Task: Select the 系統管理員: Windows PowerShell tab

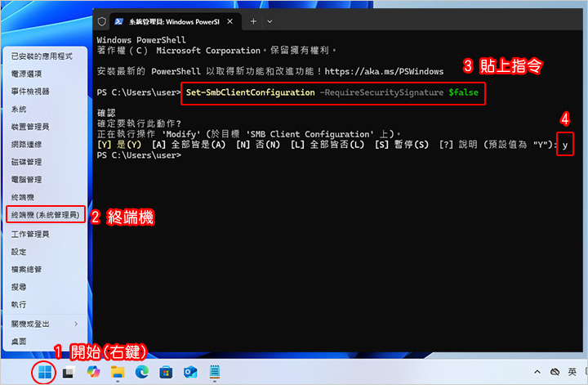Action: click(175, 22)
